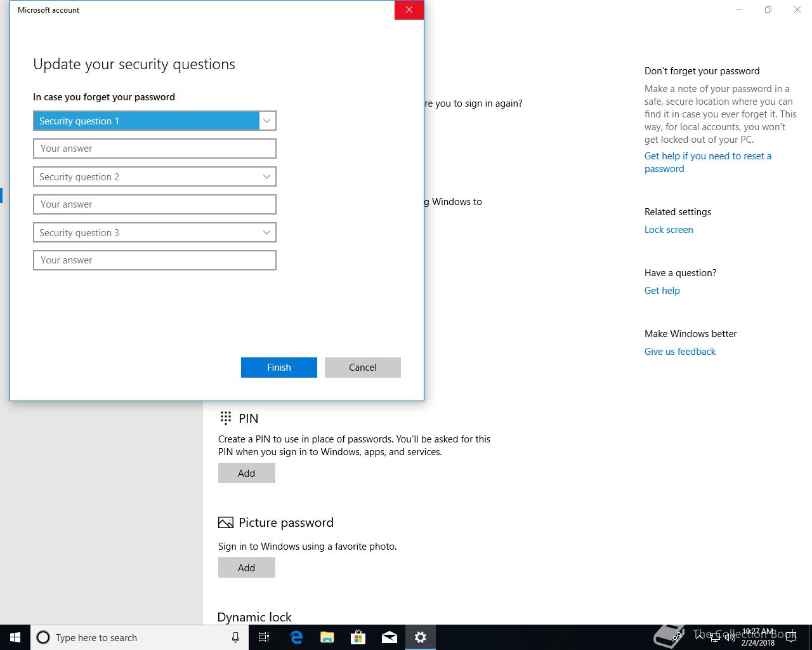Restore down the Settings window
Screen dimensions: 812x650
[768, 10]
